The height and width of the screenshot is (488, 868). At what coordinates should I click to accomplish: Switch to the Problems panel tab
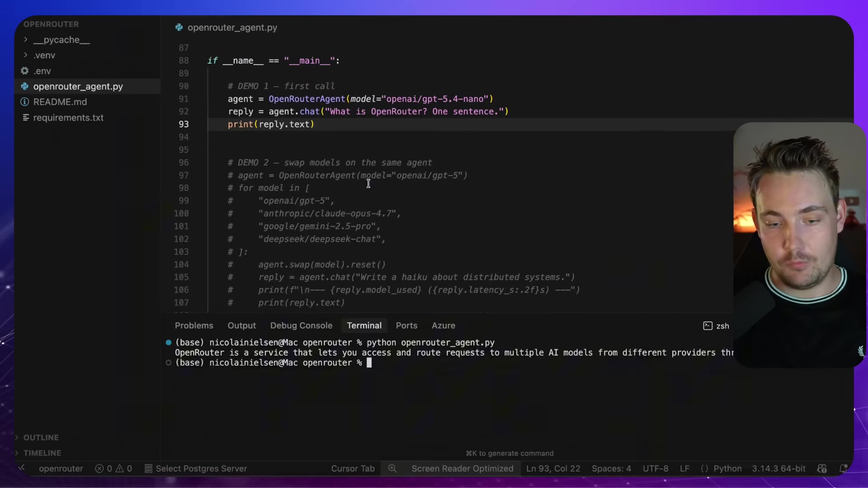(194, 325)
